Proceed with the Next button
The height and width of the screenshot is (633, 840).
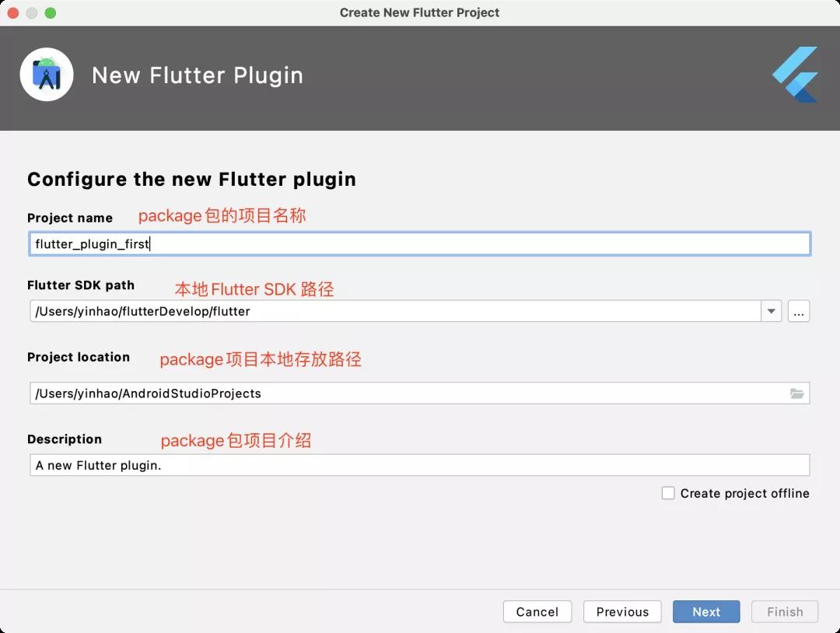pyautogui.click(x=706, y=611)
